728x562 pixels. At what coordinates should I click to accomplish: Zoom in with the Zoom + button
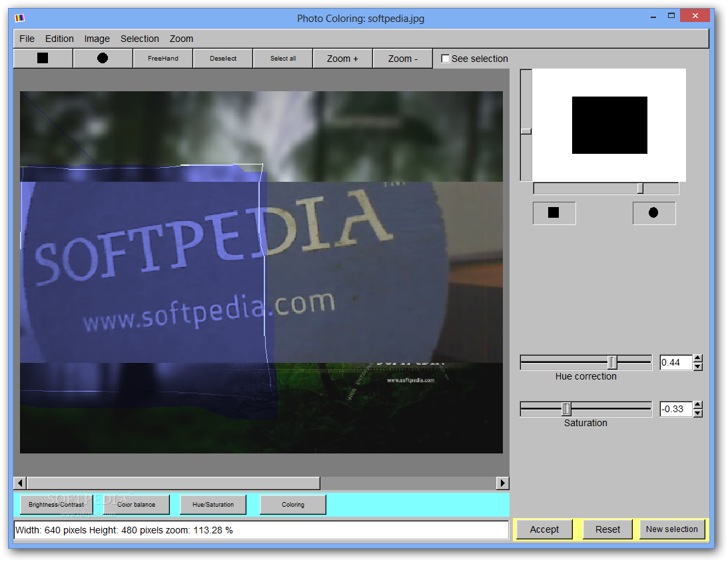[x=342, y=58]
